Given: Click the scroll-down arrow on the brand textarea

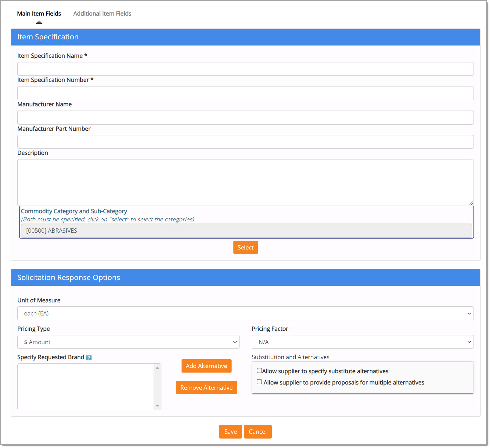Looking at the screenshot, I should tap(157, 406).
